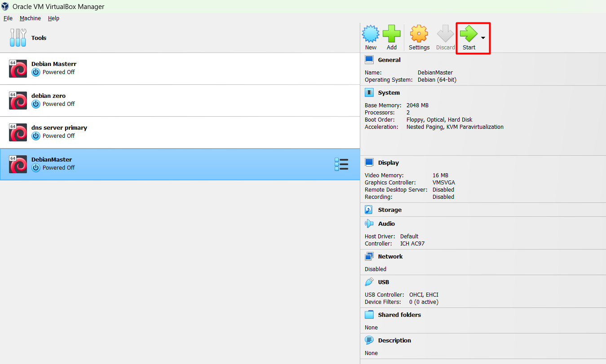Open the Help menu

tap(53, 18)
